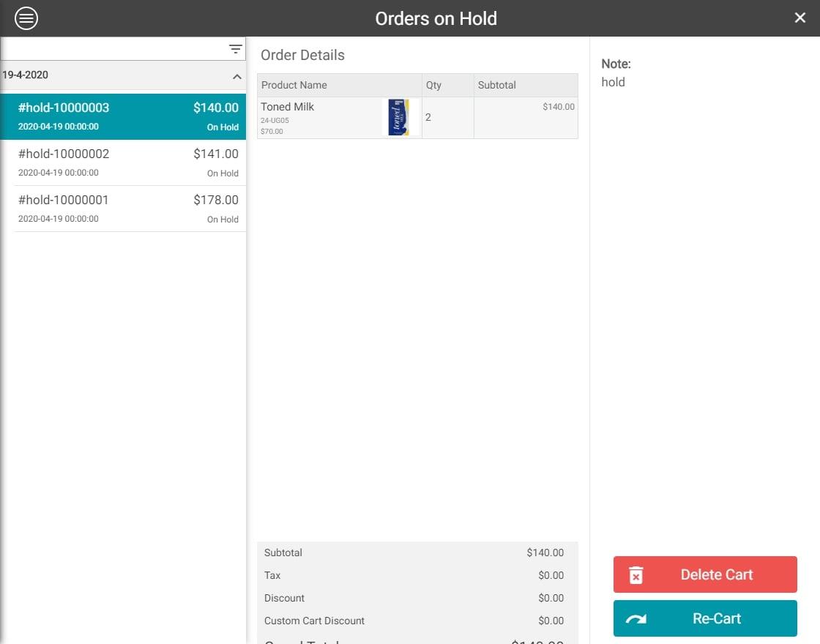This screenshot has height=644, width=820.
Task: Open the hamburger menu icon
Action: 26,18
